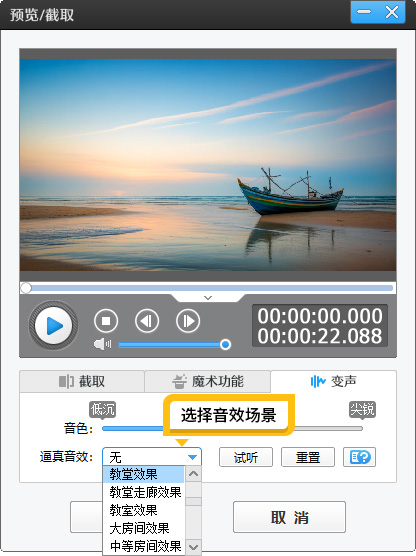Open the help icon beside 重置
The width and height of the screenshot is (416, 556).
[x=359, y=457]
